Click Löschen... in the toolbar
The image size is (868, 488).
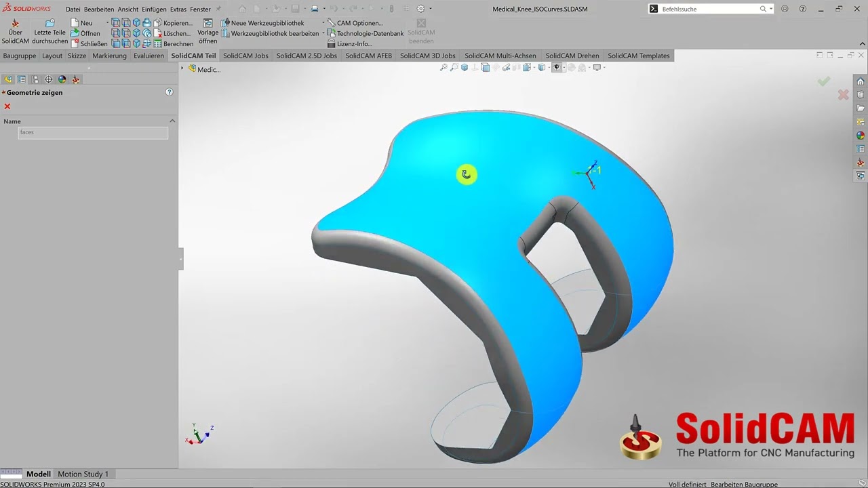[x=172, y=33]
